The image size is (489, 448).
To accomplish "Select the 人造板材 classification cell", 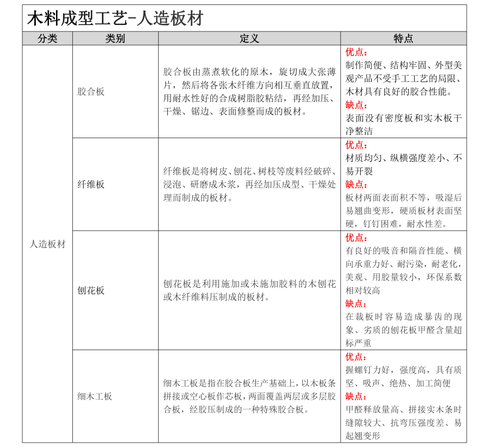I will (x=47, y=244).
